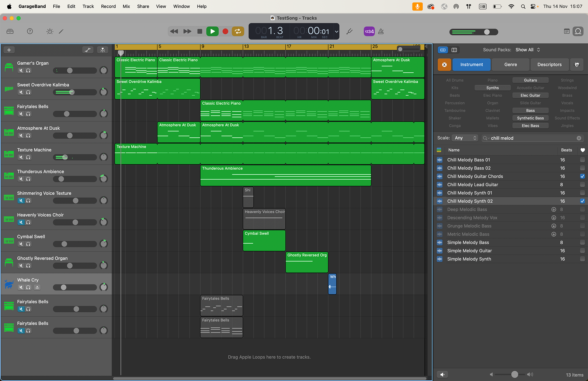Open the Note Pad icon
The height and width of the screenshot is (381, 588).
tap(567, 31)
